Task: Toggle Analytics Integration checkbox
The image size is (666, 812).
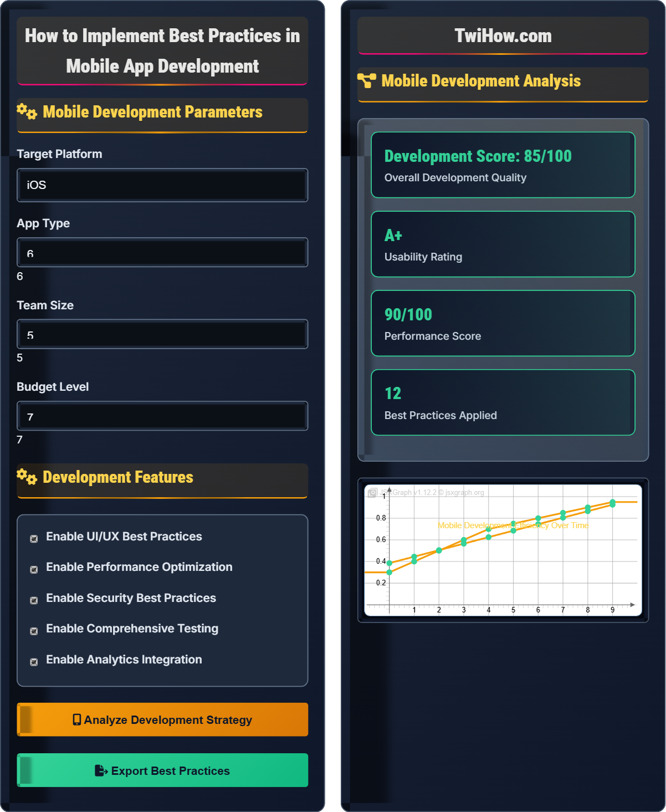Action: [34, 662]
